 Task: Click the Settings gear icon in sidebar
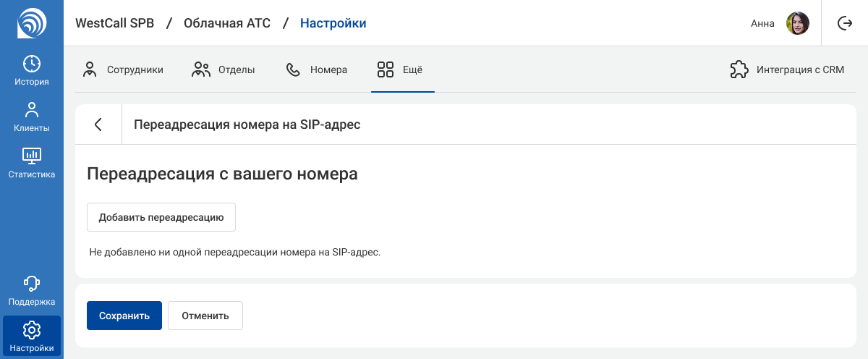pos(32,330)
